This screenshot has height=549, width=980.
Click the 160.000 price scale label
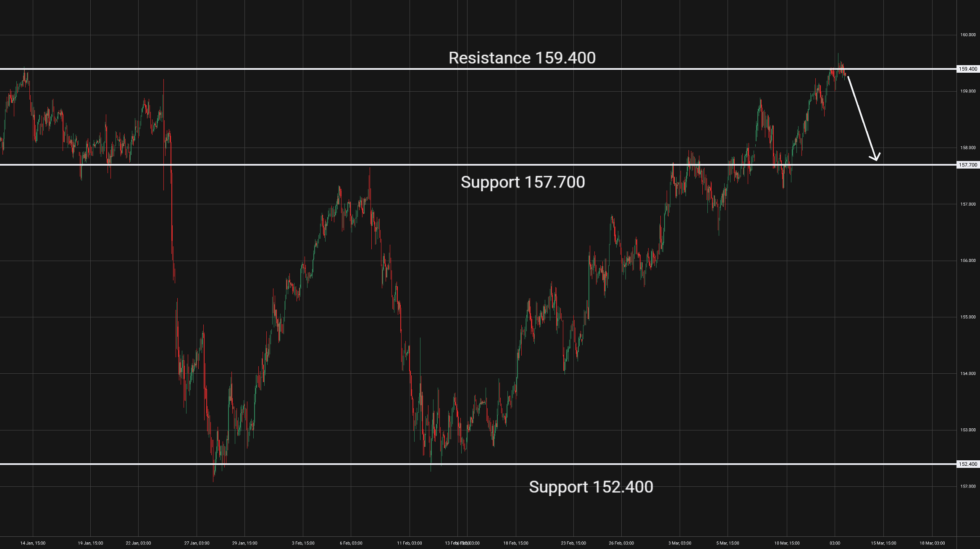point(968,35)
